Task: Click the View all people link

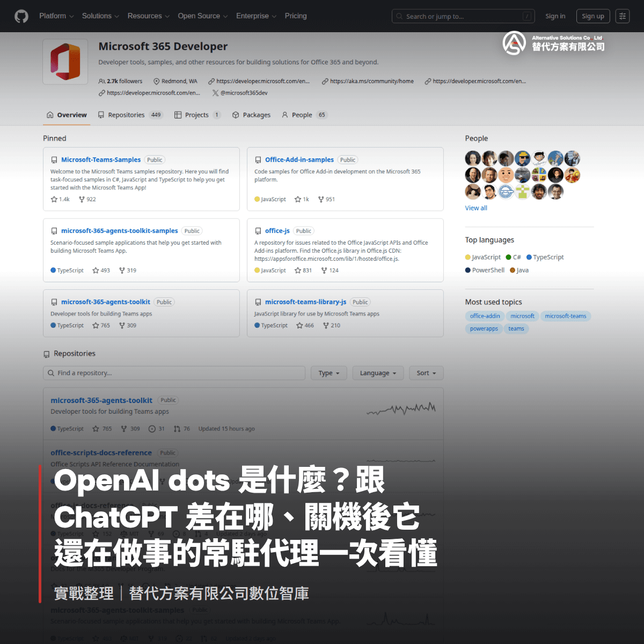Action: pyautogui.click(x=476, y=208)
